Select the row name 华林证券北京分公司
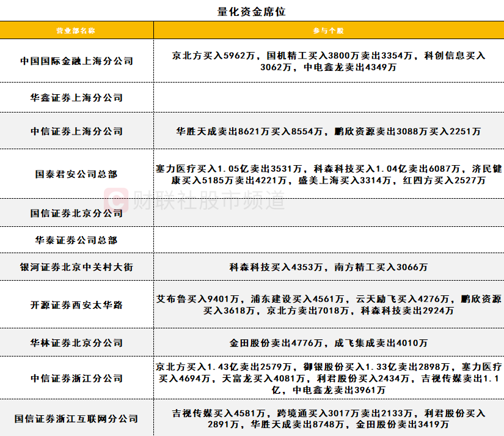 (76, 342)
